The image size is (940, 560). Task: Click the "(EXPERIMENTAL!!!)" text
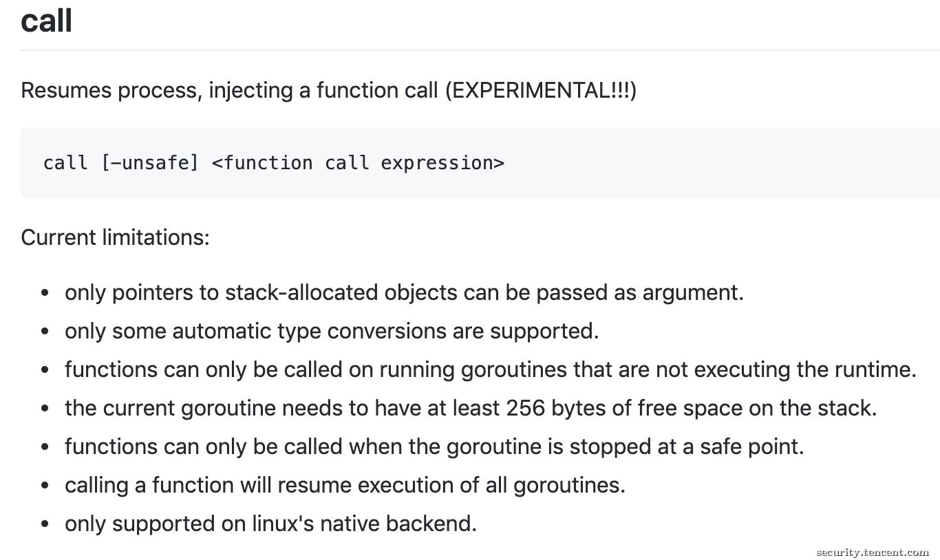coord(541,90)
